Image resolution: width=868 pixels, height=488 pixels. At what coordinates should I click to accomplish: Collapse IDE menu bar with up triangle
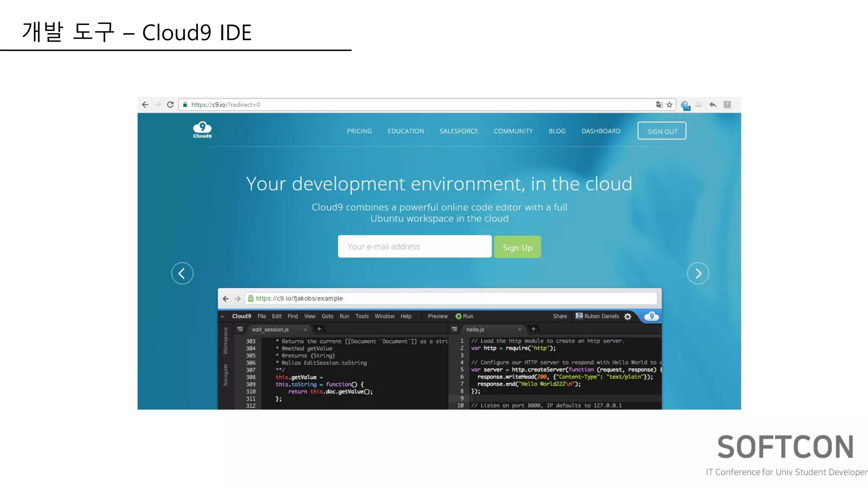[223, 316]
